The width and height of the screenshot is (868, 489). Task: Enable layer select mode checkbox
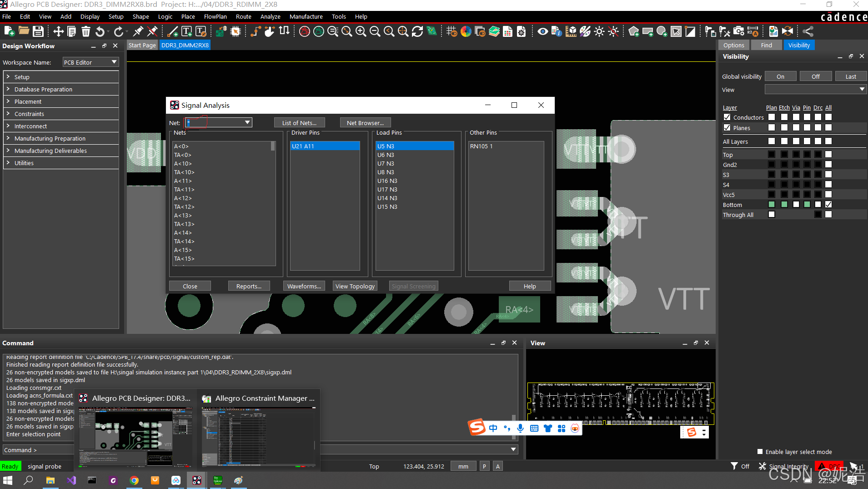coord(760,451)
